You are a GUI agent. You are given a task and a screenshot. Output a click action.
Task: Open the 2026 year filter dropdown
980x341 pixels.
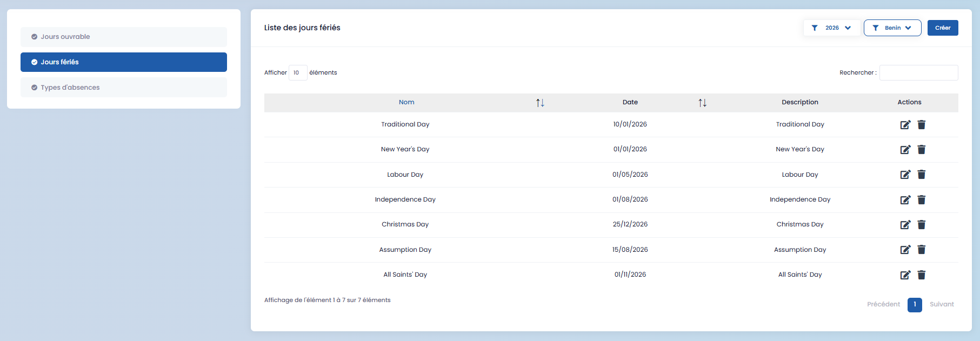click(x=831, y=28)
